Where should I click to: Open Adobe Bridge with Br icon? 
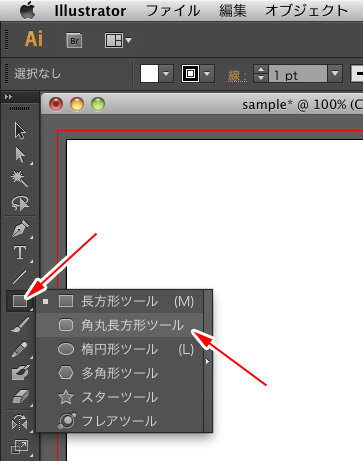click(74, 41)
